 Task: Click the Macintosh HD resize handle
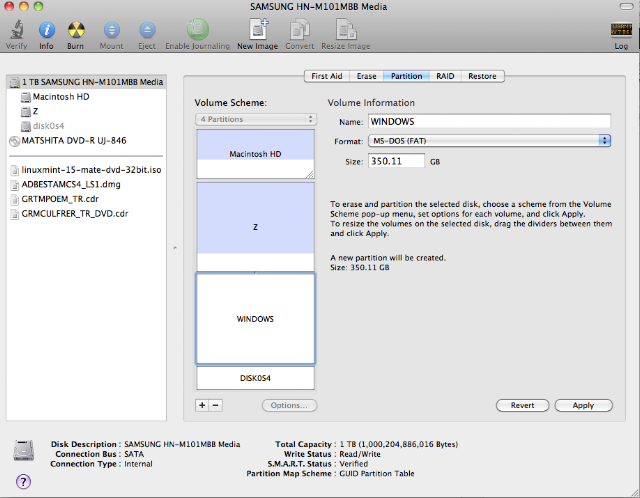coord(310,174)
